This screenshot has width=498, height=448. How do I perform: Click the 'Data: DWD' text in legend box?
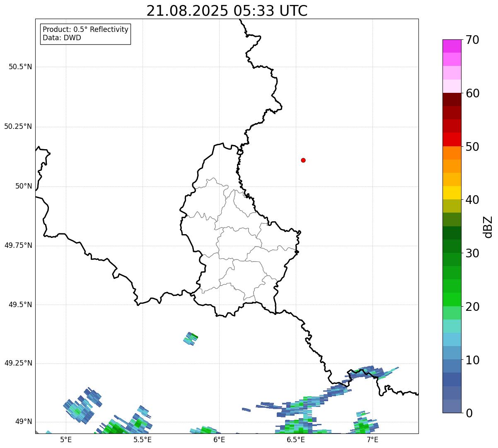point(62,38)
